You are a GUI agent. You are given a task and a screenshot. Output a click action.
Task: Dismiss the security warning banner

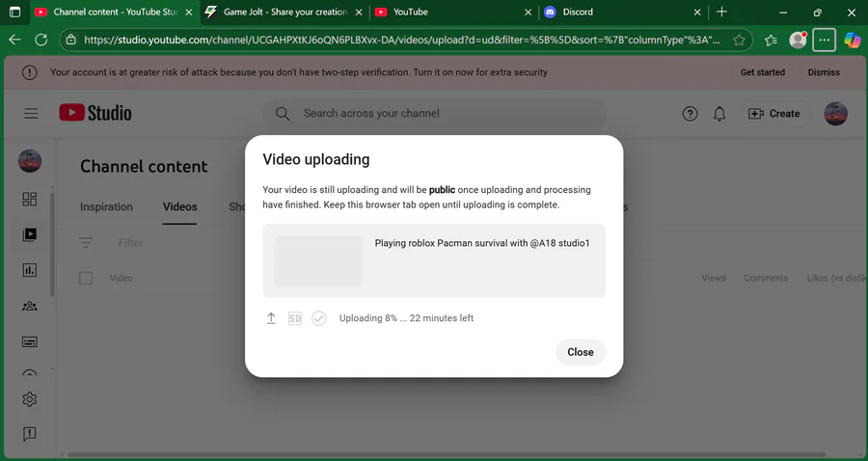824,72
